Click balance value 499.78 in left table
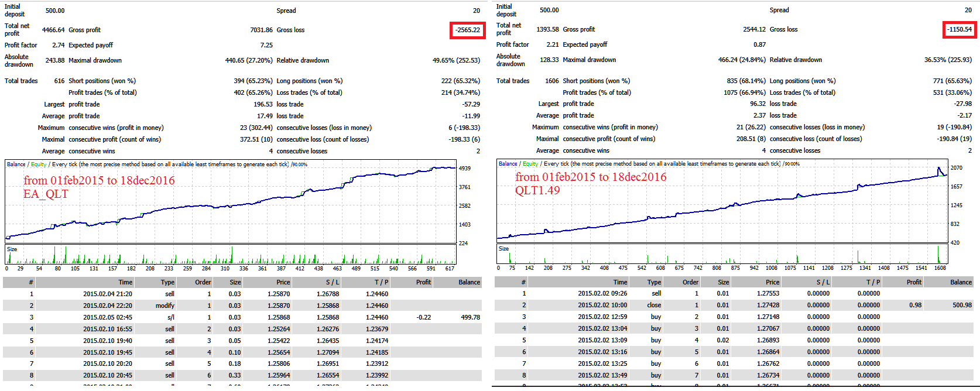This screenshot has width=980, height=391. point(470,317)
